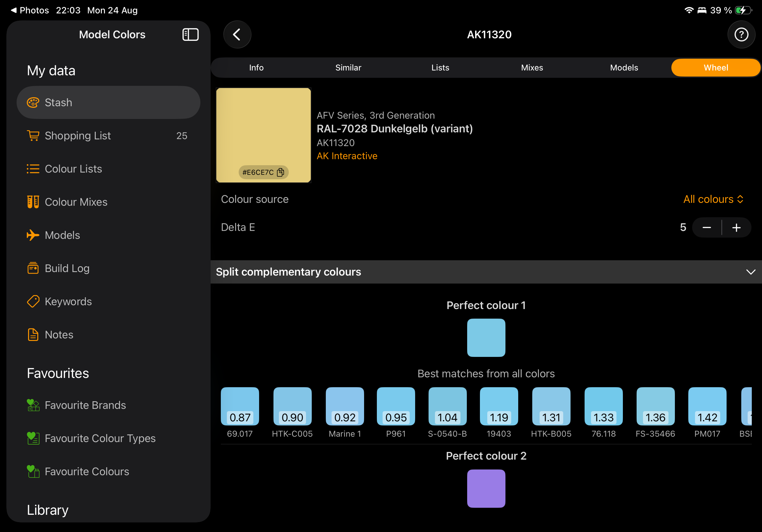The height and width of the screenshot is (532, 762).
Task: Open the Favourite Colour Types icon
Action: coord(33,439)
